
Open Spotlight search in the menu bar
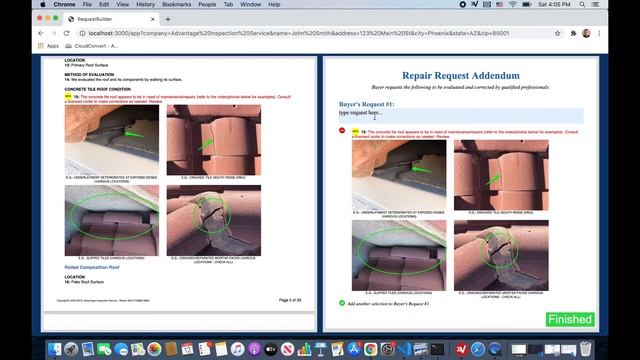coord(582,4)
